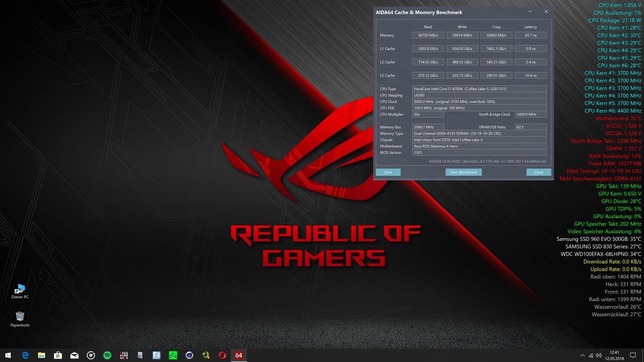Click the Chipset field Intel Union Point Z370
644x362 pixels.
point(479,140)
